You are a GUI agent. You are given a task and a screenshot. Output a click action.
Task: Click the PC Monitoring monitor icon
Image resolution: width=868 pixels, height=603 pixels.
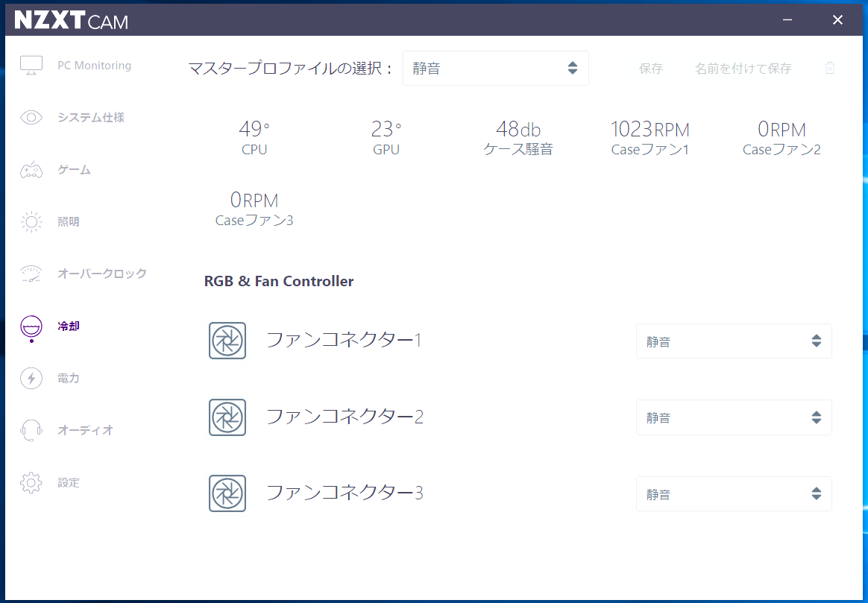(31, 66)
